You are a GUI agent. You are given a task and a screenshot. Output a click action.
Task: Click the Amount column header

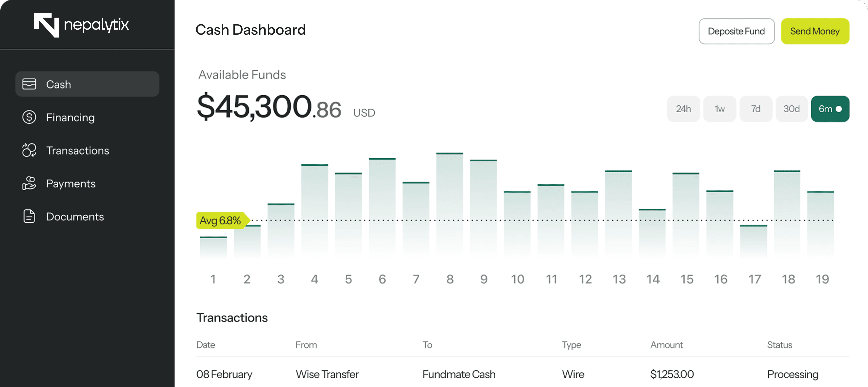[x=666, y=345]
